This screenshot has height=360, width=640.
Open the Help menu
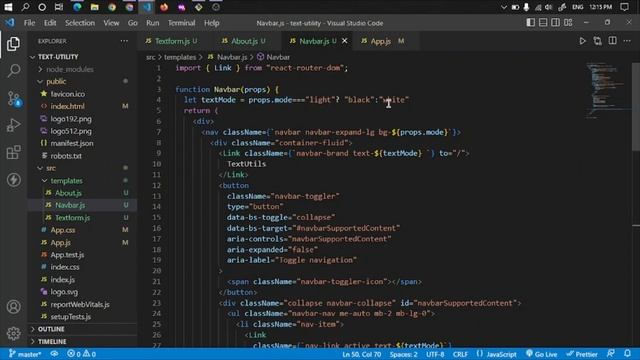(x=212, y=23)
